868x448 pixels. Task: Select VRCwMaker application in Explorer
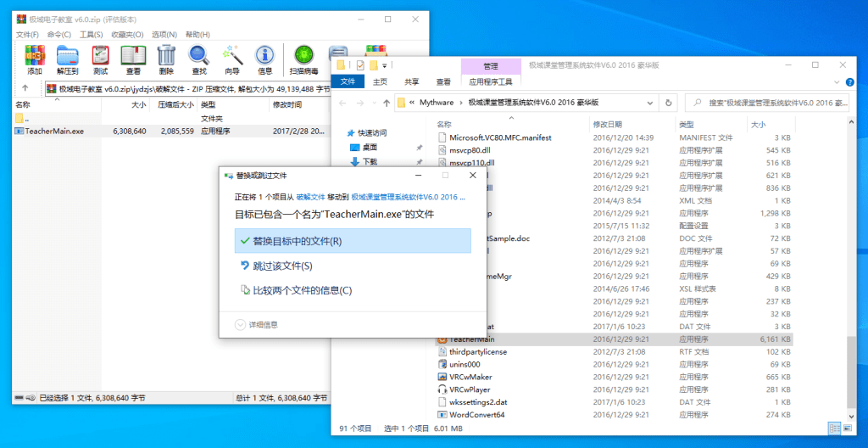[614, 377]
